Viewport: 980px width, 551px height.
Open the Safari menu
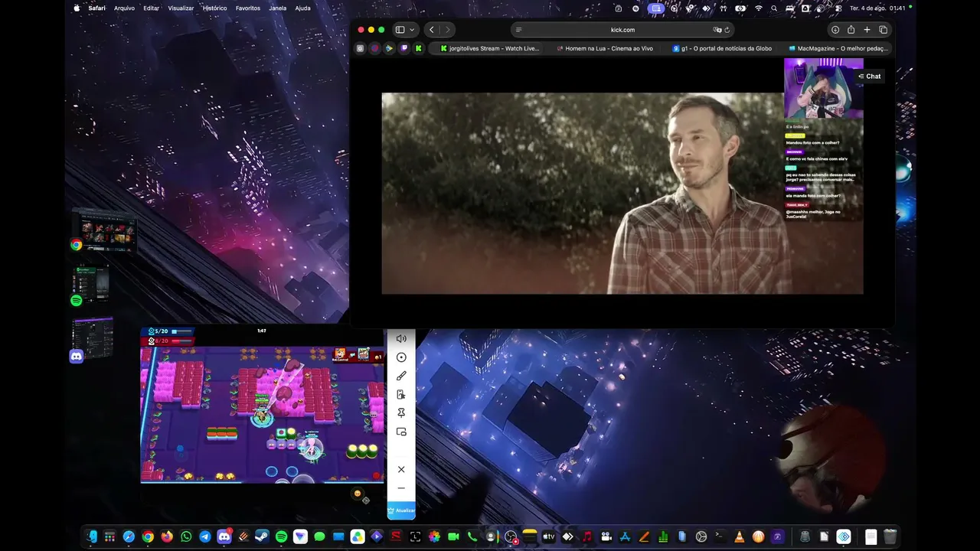[96, 8]
